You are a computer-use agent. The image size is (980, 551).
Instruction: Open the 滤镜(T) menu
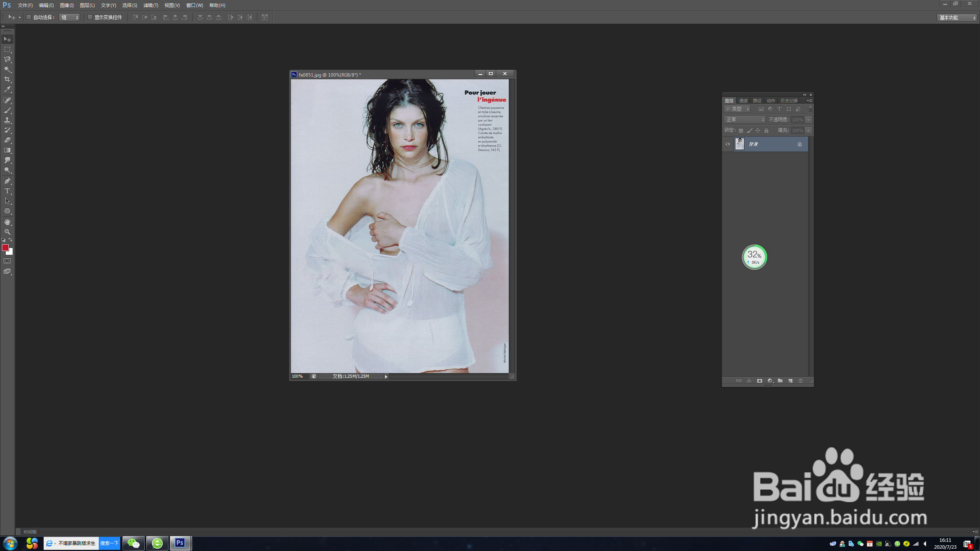tap(150, 5)
